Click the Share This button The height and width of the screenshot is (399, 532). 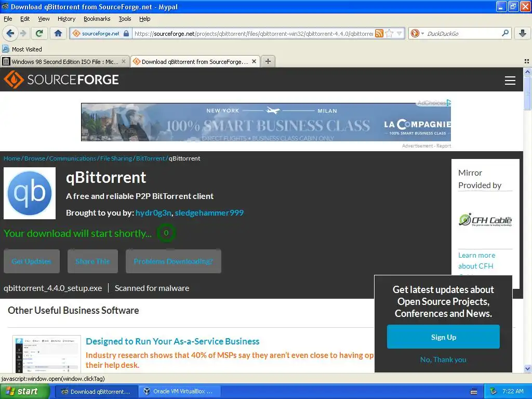(x=92, y=261)
